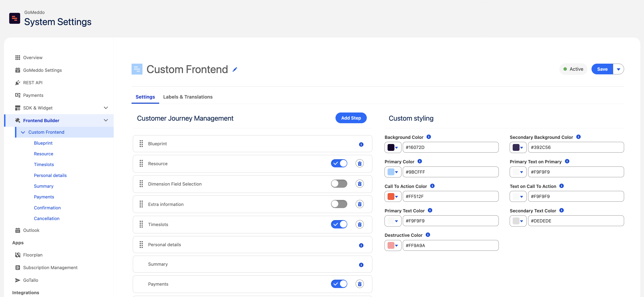
Task: Turn off the Timeslots step toggle
Action: [x=339, y=224]
